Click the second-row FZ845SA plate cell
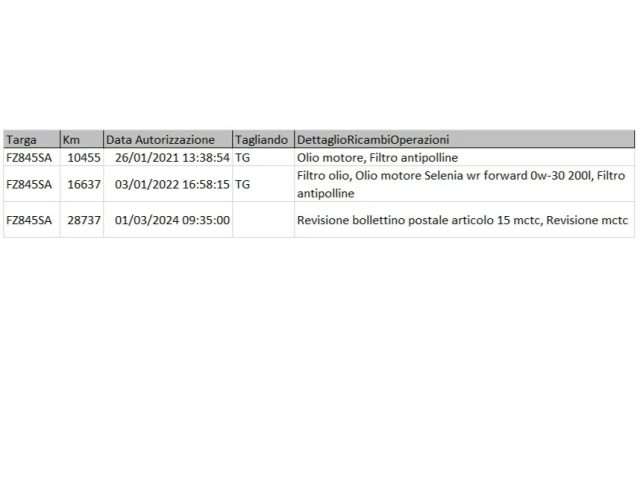 click(32, 184)
